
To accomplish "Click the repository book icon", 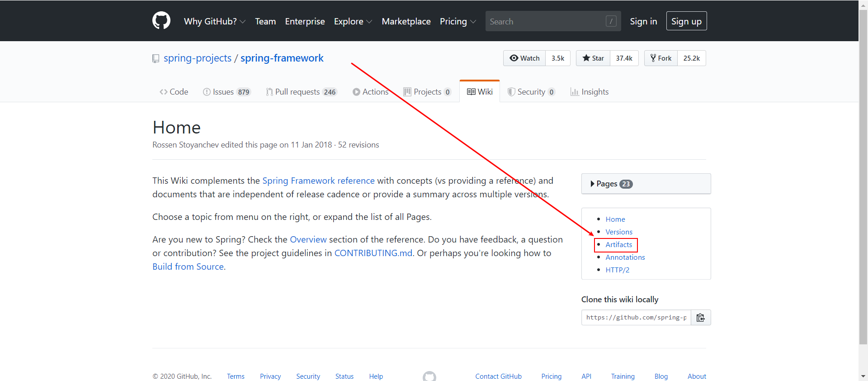I will point(156,58).
